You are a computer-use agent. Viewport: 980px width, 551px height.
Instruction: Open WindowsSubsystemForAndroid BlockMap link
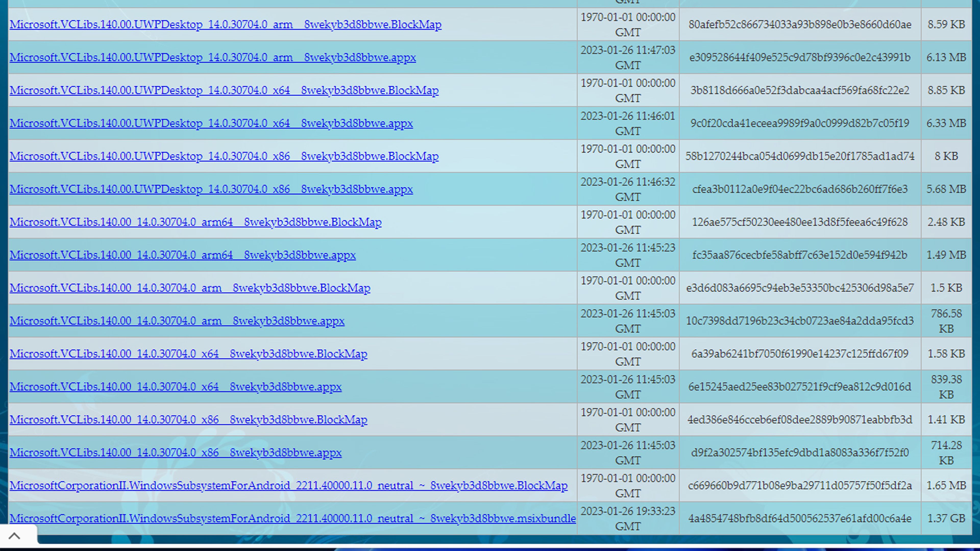pos(288,486)
